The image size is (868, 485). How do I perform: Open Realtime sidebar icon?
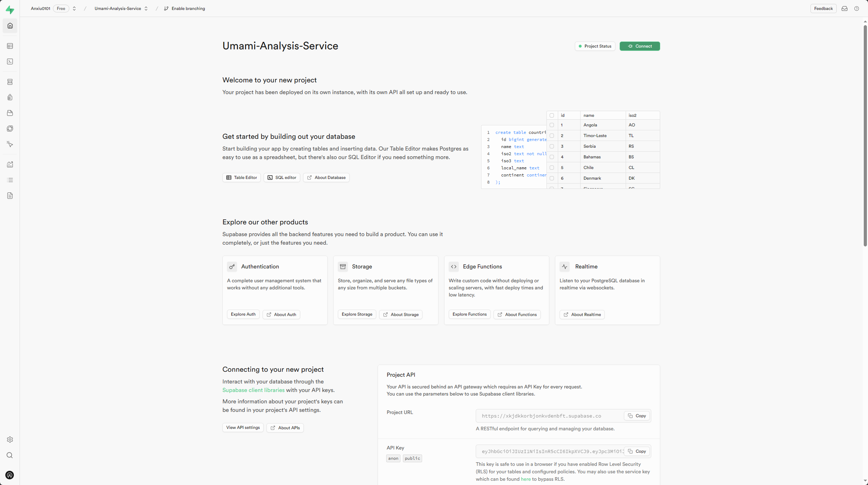(x=10, y=144)
